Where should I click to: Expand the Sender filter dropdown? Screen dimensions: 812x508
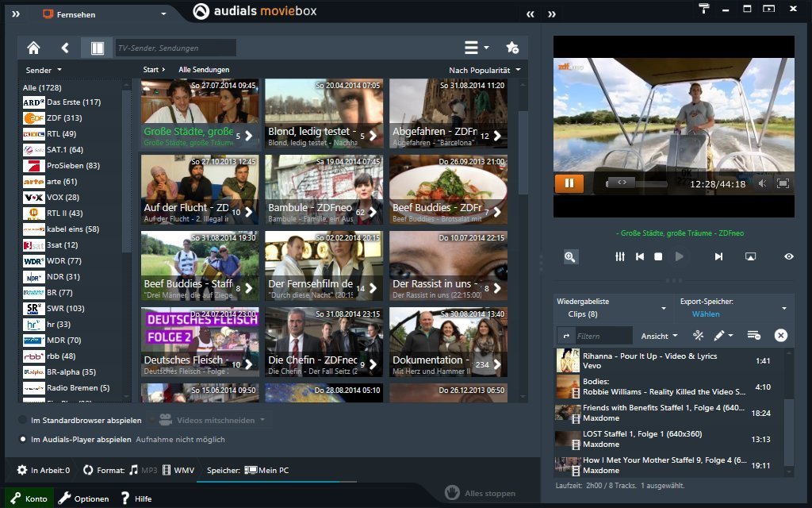pos(44,70)
